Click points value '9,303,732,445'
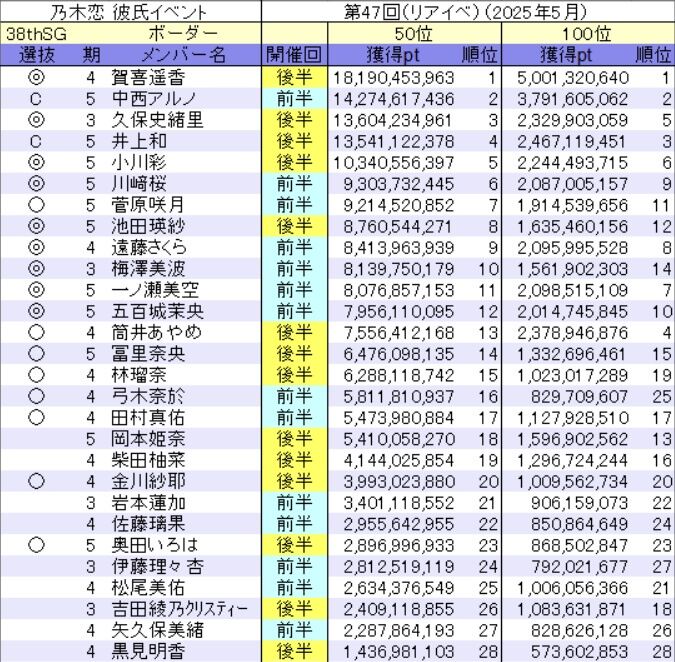 tap(399, 184)
